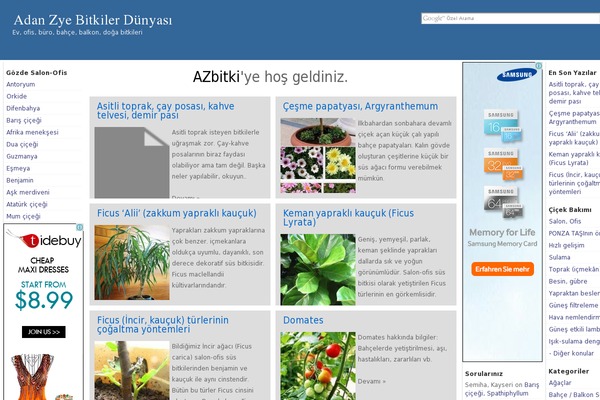Click JOIN US >> button in tidebuy ad
The height and width of the screenshot is (400, 600).
click(x=44, y=332)
